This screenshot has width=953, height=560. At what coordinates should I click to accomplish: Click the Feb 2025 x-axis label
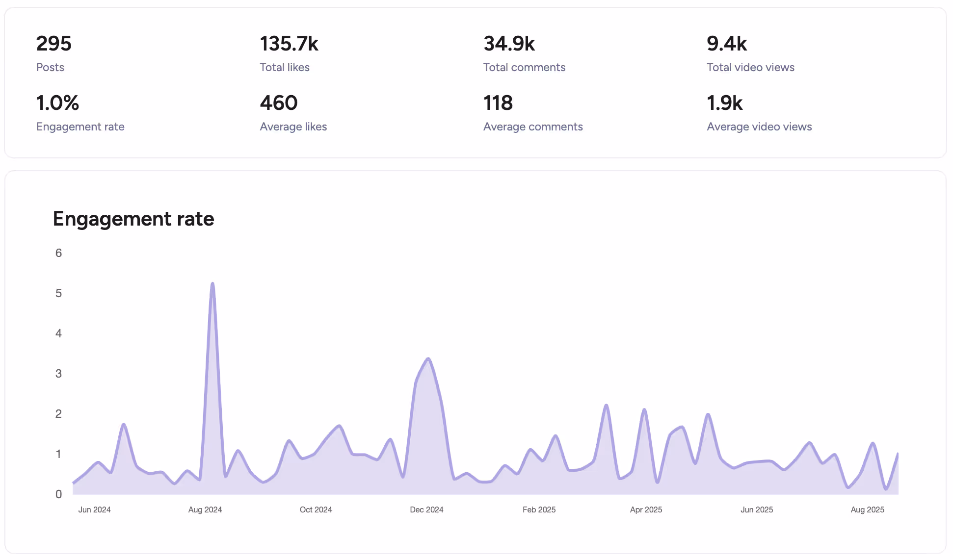[539, 510]
